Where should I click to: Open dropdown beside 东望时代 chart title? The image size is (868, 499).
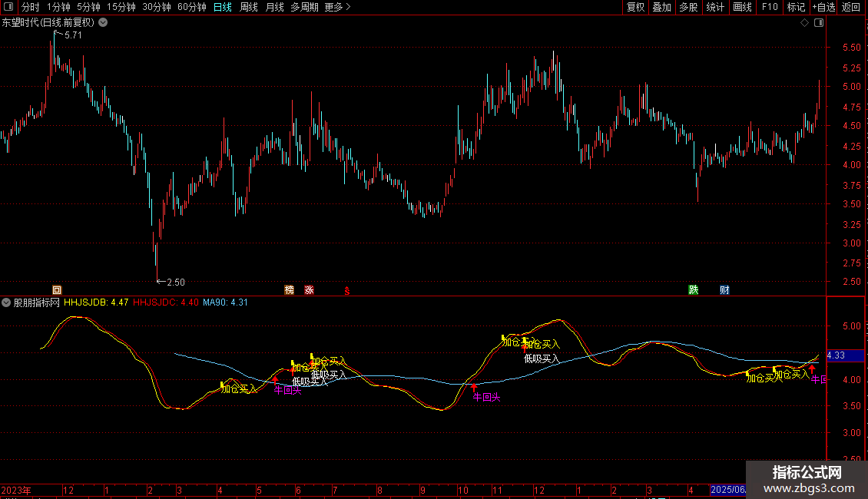click(x=103, y=23)
